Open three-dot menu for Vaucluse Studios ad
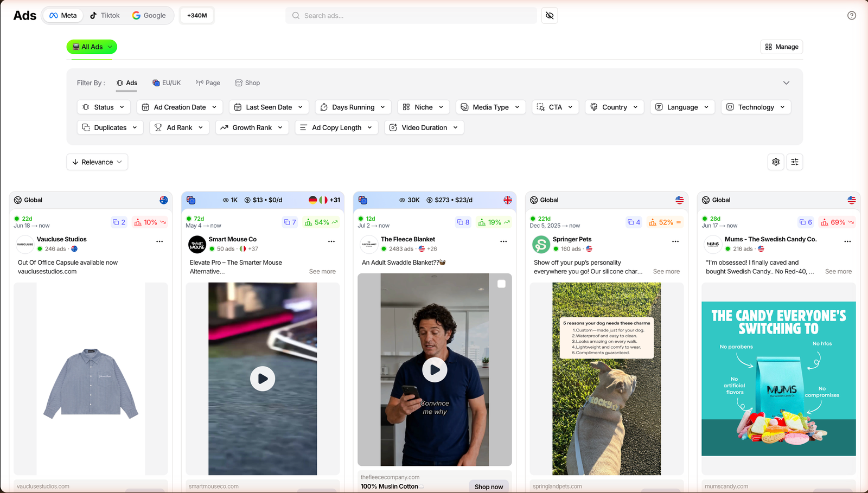The height and width of the screenshot is (493, 868). (x=159, y=241)
